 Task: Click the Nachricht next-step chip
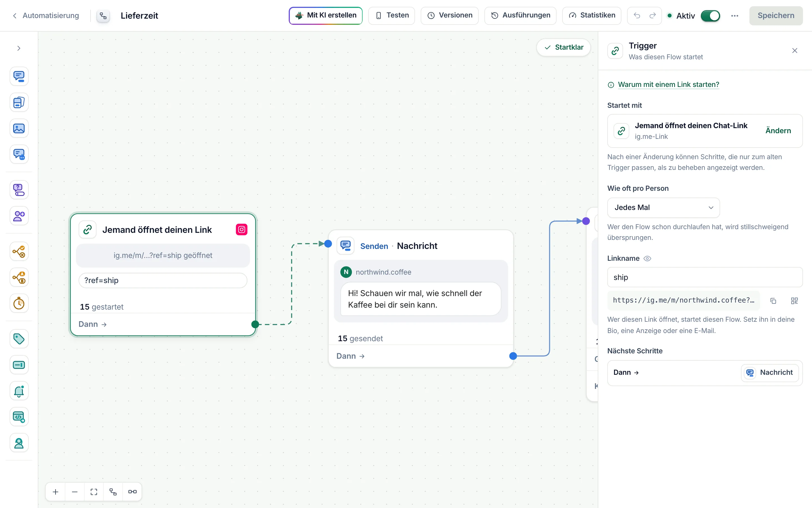(770, 373)
